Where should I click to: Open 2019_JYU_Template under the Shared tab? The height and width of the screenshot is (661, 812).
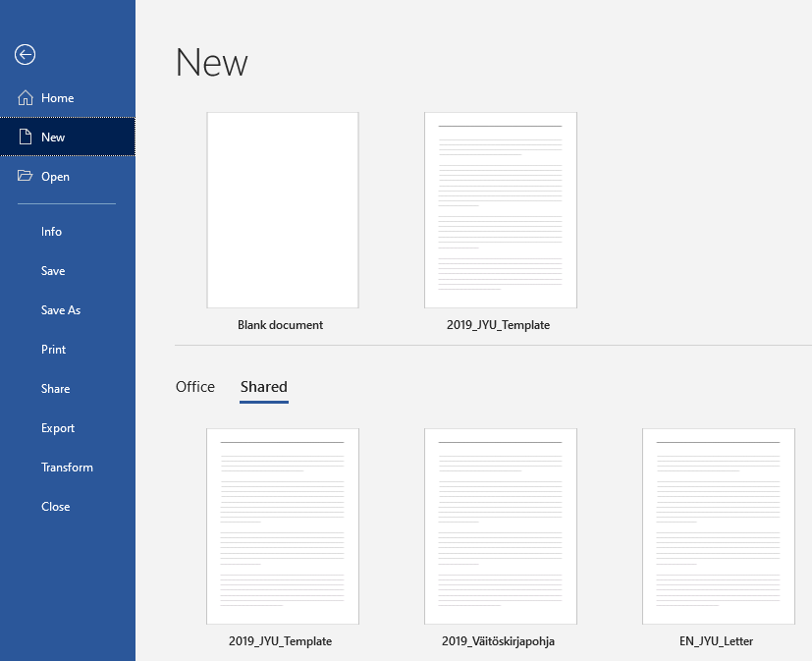coord(282,526)
